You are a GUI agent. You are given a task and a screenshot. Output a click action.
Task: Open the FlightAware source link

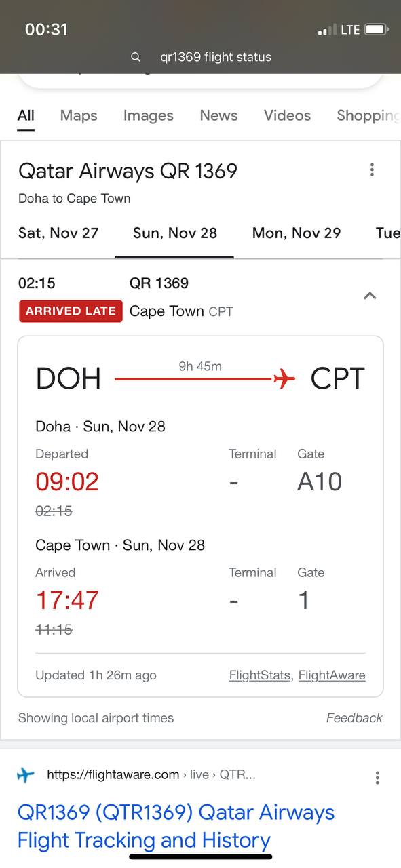332,675
